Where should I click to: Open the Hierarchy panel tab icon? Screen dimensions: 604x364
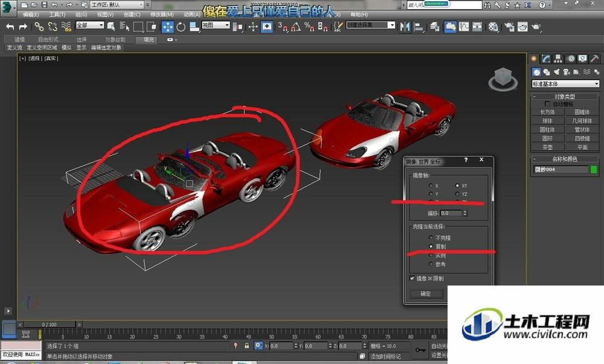click(x=558, y=59)
